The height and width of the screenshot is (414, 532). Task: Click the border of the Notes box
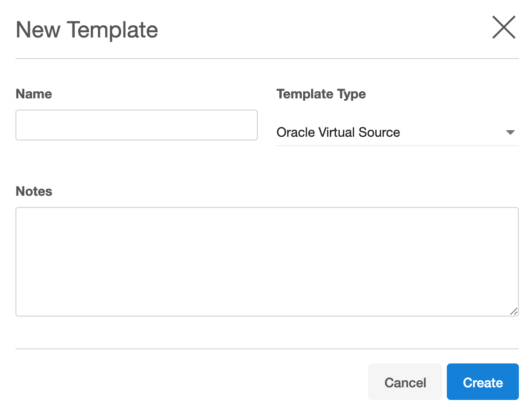267,207
